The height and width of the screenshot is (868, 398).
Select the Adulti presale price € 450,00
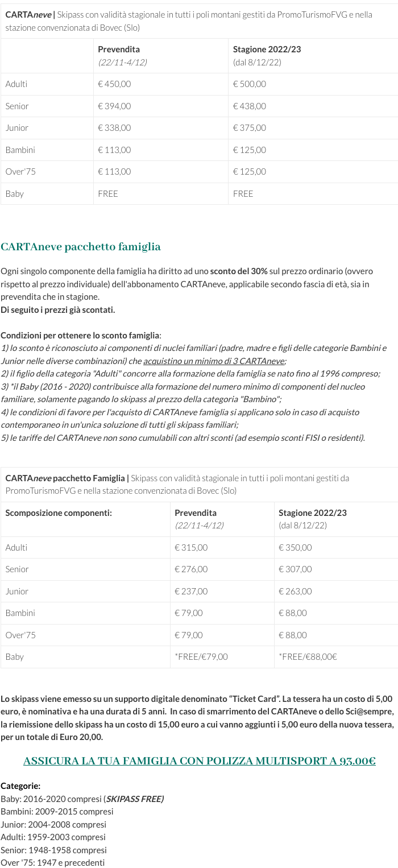[x=114, y=84]
